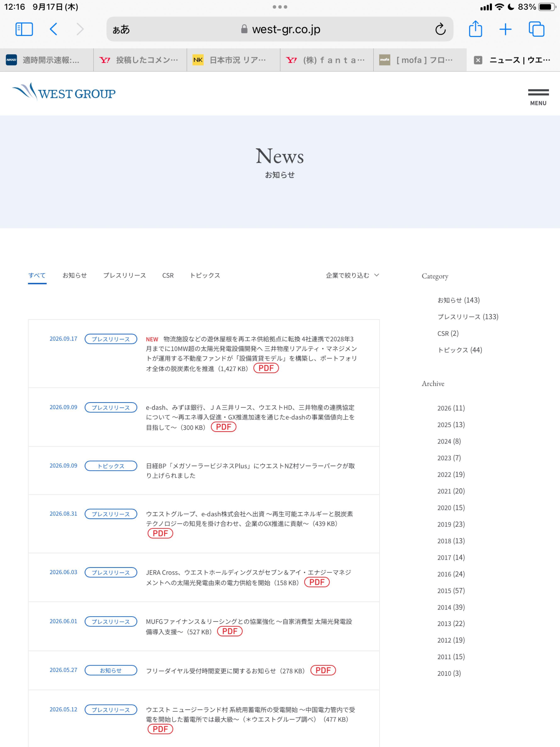This screenshot has height=747, width=560.
Task: Open PDF for JERA Cross release
Action: point(317,582)
